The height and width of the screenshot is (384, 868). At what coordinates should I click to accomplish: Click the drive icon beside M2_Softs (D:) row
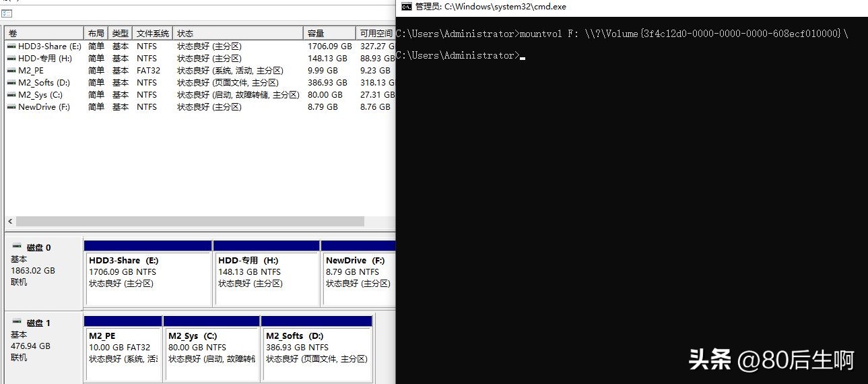point(11,83)
